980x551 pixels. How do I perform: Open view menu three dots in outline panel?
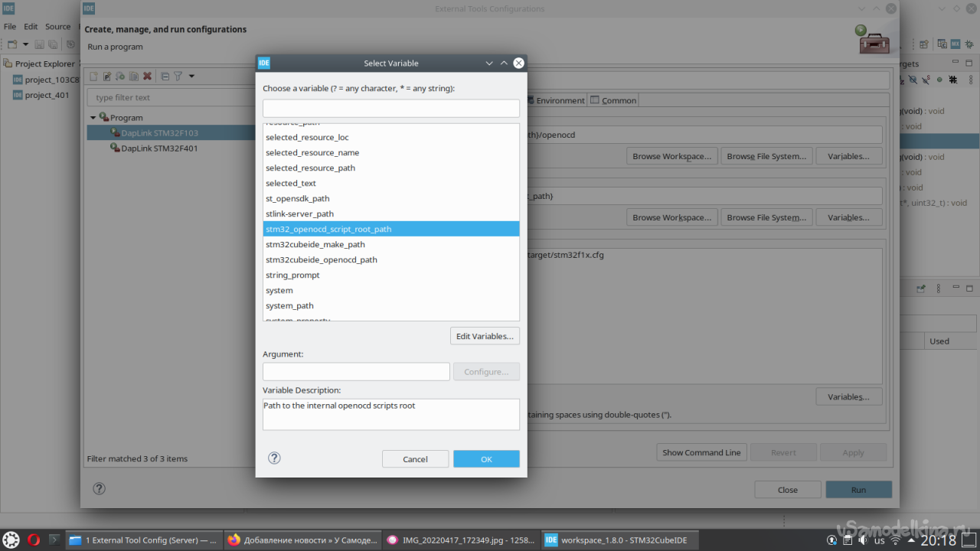[969, 80]
